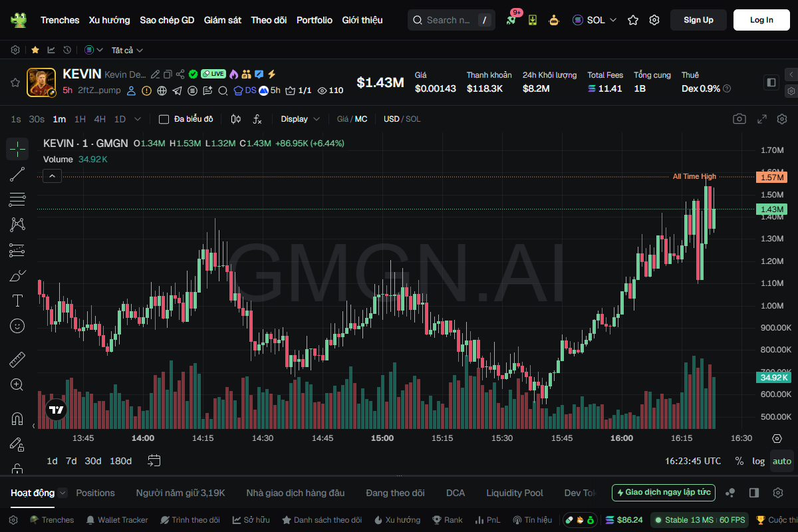Select the brush drawing tool

pos(17,275)
